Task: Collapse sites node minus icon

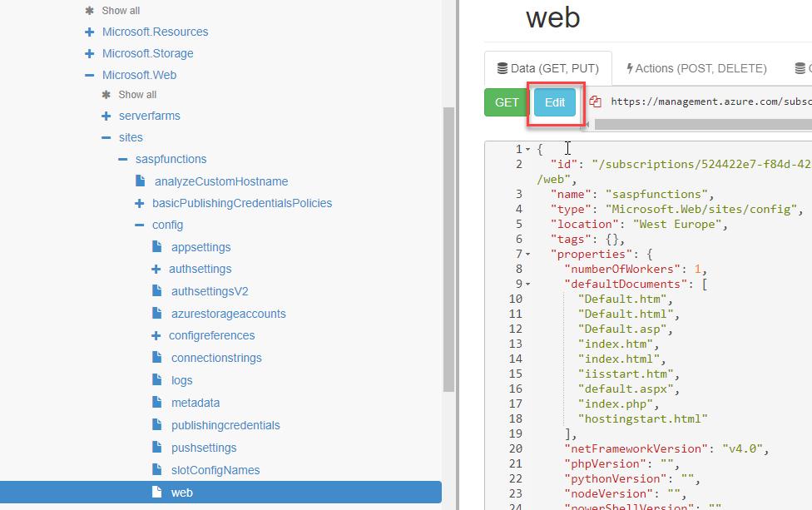Action: (x=106, y=138)
